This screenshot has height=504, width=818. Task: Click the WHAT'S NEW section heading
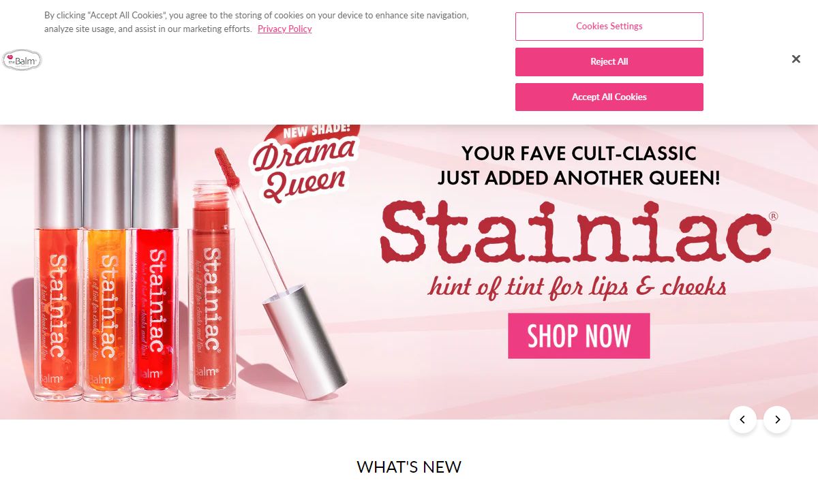409,467
